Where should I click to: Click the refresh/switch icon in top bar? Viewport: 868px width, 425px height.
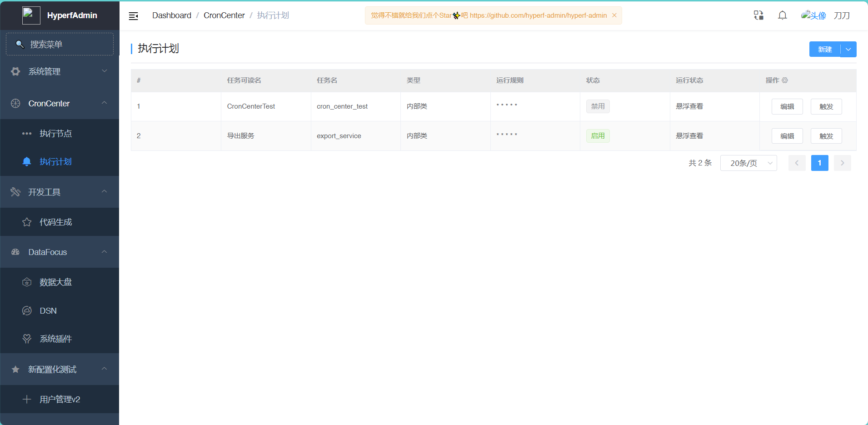[x=758, y=15]
